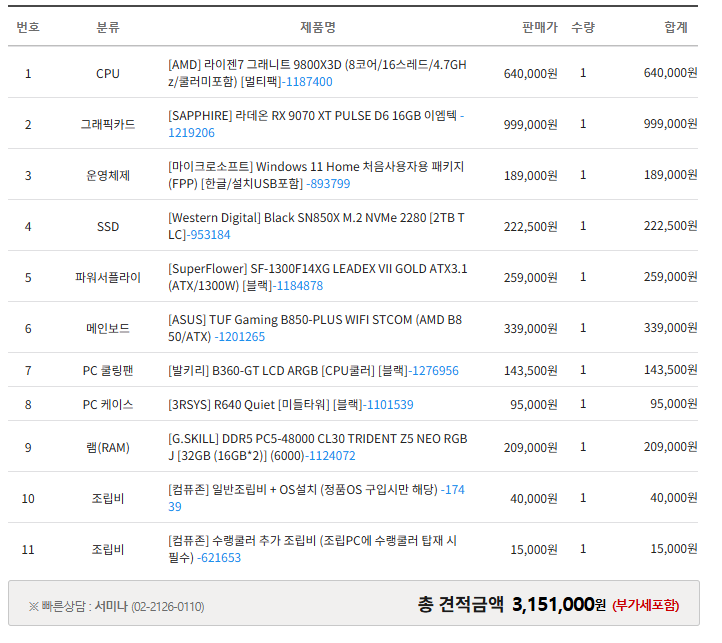Click the 수량 column header
722x643 pixels.
[583, 27]
